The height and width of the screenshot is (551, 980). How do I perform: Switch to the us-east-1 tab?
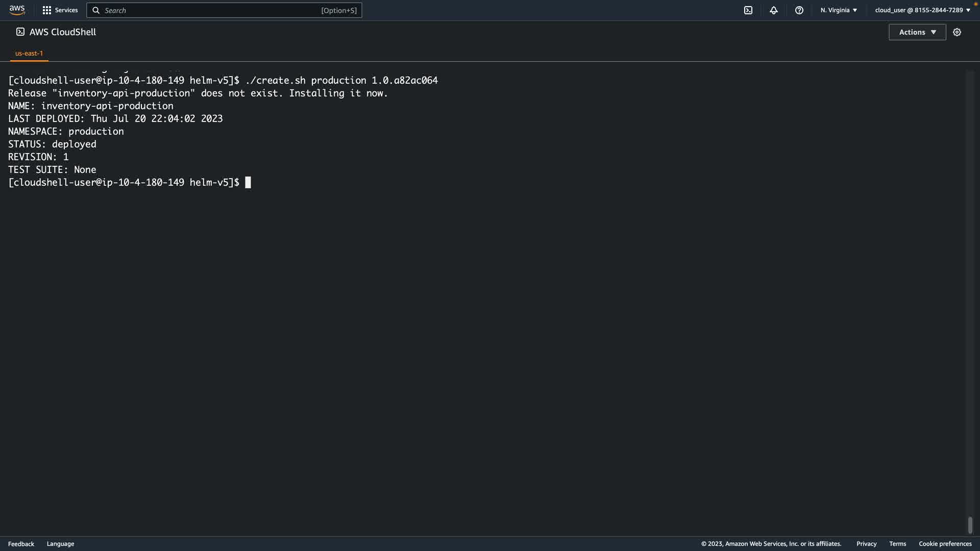click(29, 53)
